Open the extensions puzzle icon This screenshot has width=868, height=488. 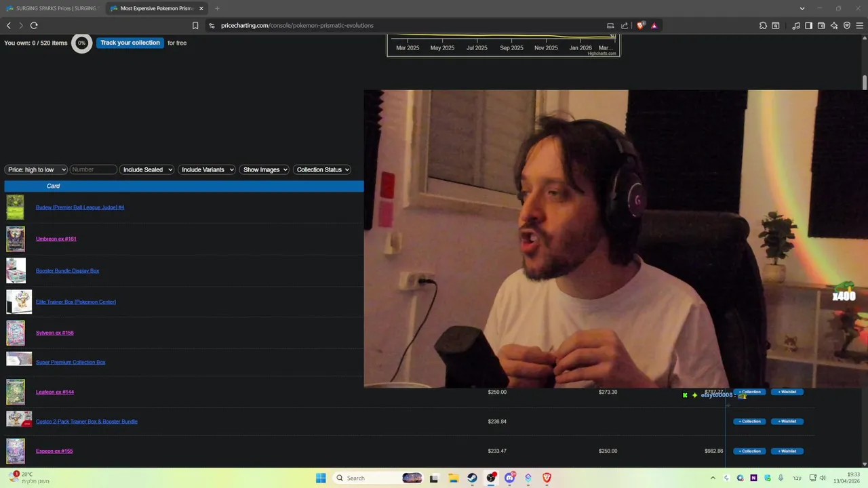tap(763, 26)
